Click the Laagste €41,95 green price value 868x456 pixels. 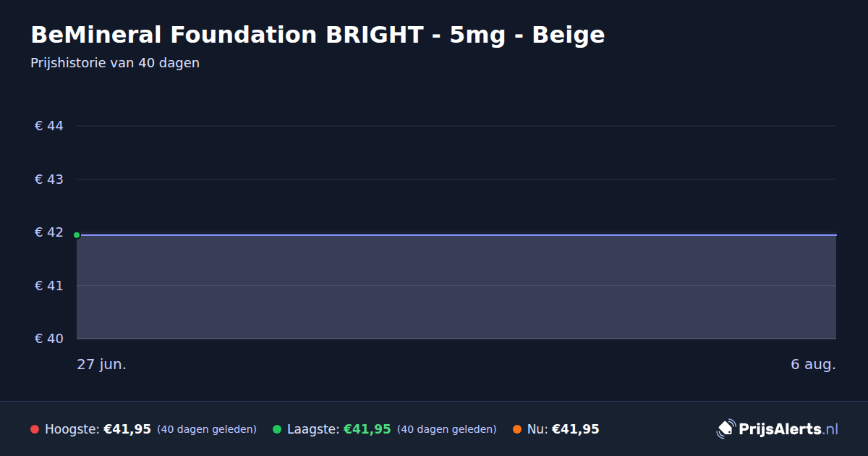coord(367,429)
